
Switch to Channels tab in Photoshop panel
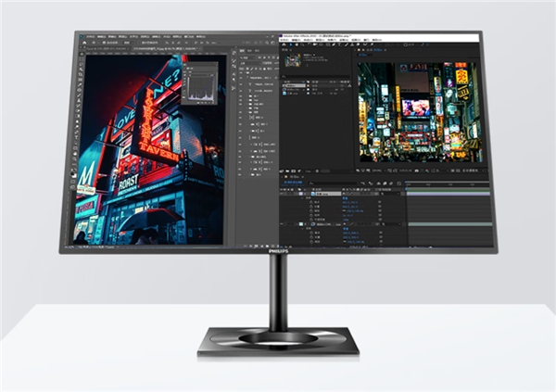[249, 51]
